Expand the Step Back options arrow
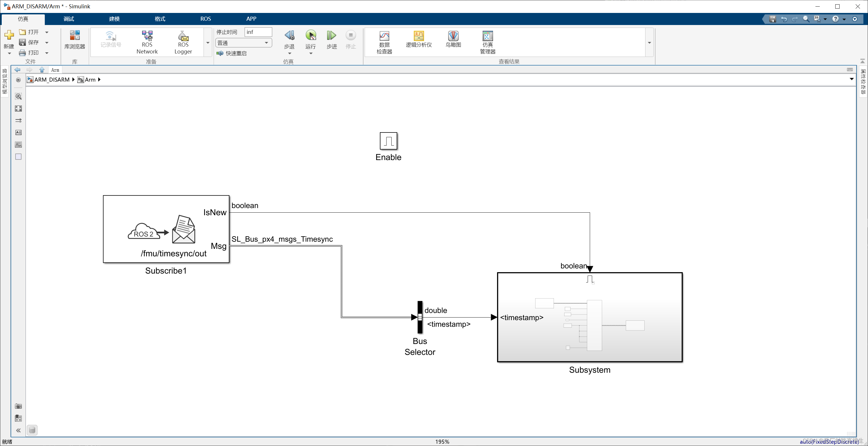The image size is (868, 446). click(289, 53)
